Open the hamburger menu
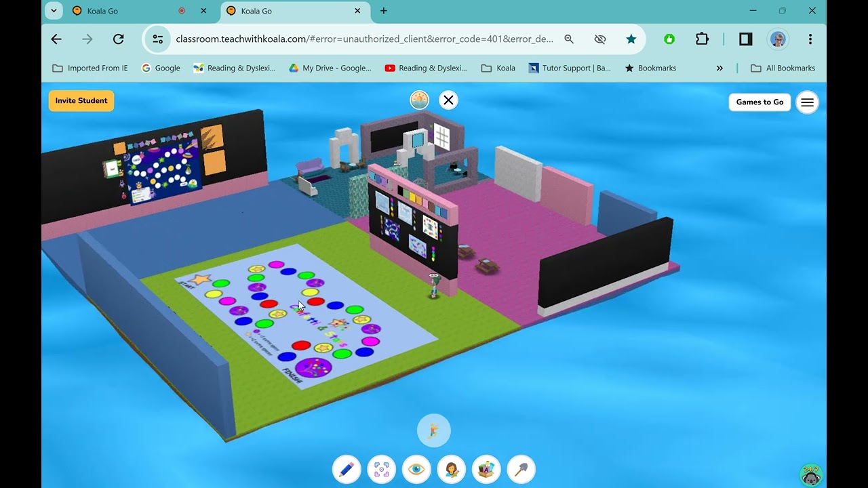Image resolution: width=868 pixels, height=488 pixels. 807,102
